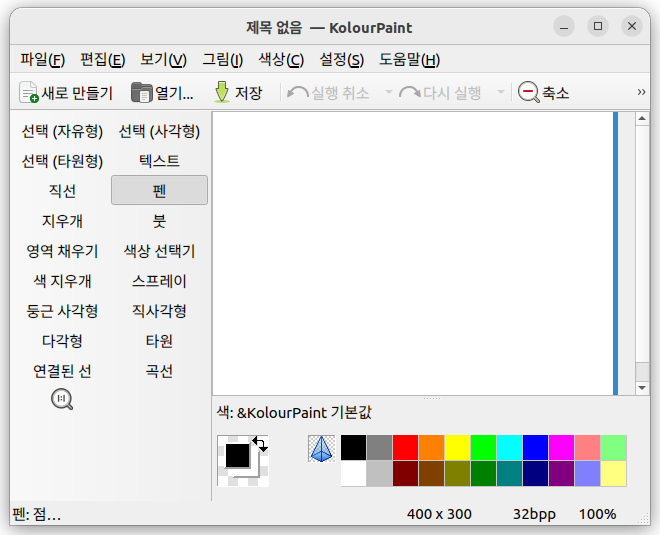Click the 100% zoom status text
This screenshot has height=535, width=660.
(x=597, y=514)
